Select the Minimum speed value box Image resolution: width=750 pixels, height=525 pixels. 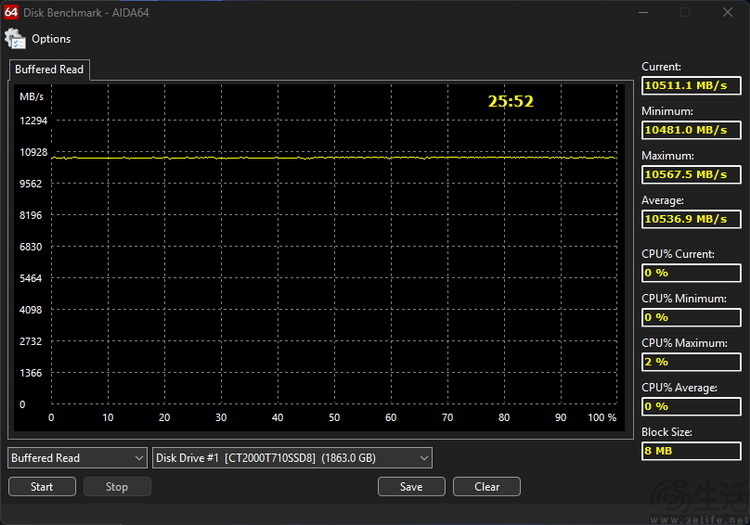691,130
